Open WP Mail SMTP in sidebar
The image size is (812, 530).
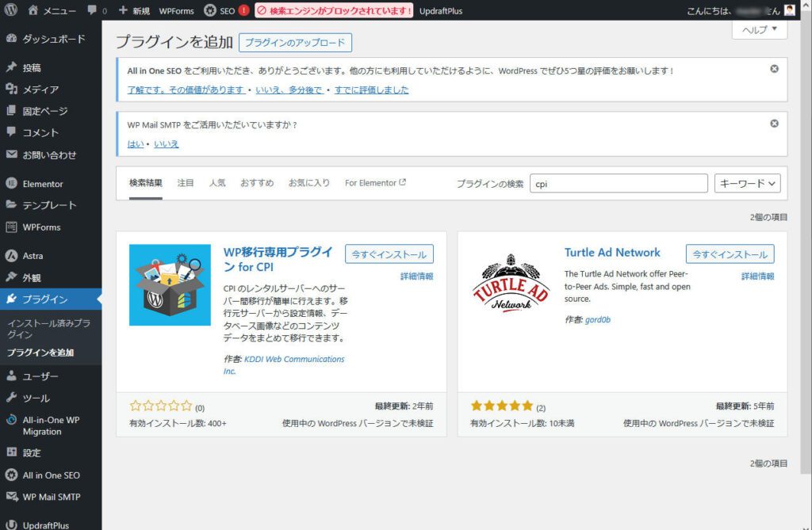point(51,497)
